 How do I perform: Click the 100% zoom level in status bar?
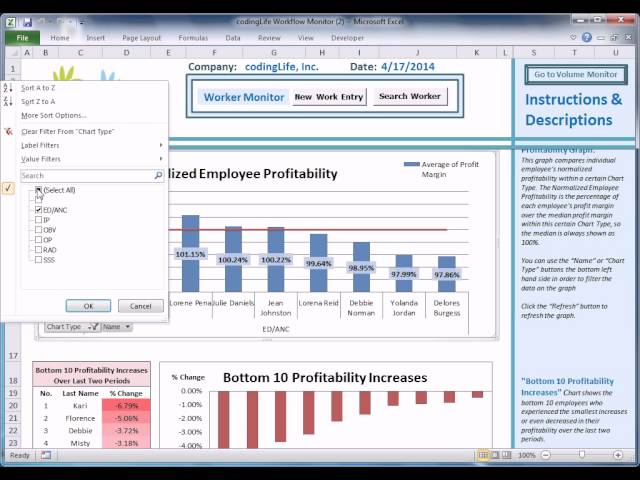tap(526, 455)
